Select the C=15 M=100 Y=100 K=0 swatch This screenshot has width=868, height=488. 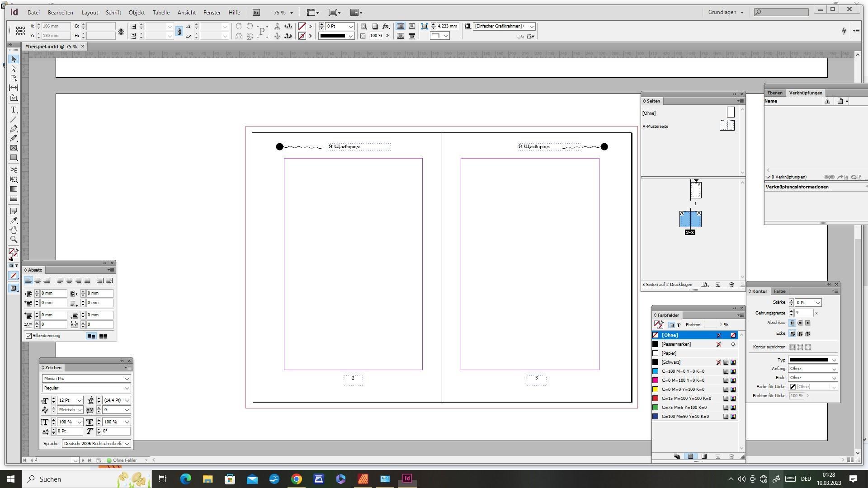[686, 399]
